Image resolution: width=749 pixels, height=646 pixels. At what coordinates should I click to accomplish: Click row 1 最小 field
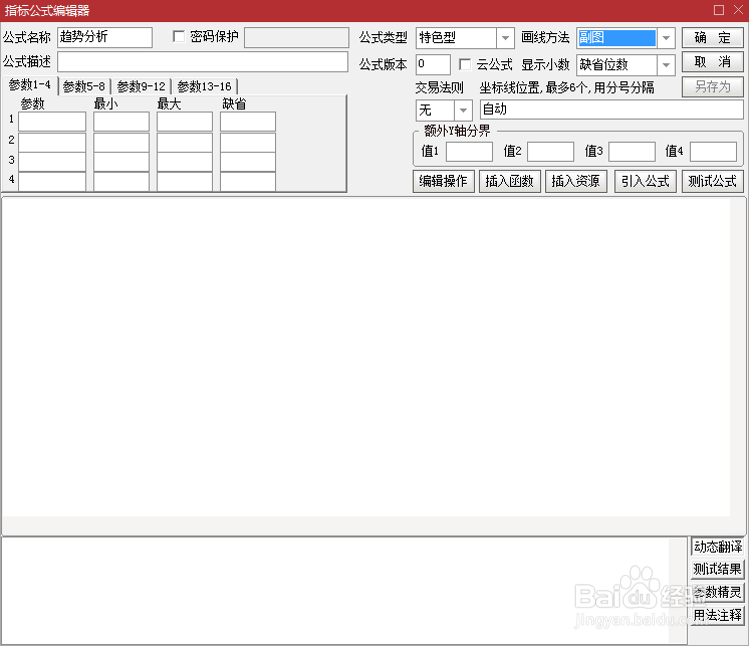[x=121, y=121]
